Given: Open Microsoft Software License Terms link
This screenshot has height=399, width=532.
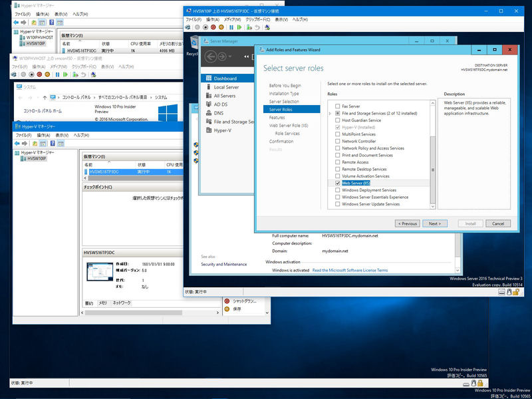Looking at the screenshot, I should pyautogui.click(x=350, y=271).
